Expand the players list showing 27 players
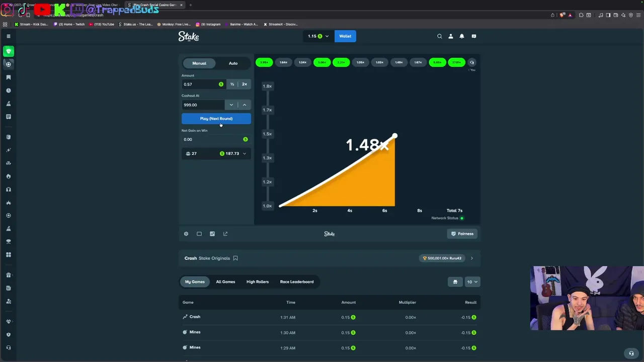Image resolution: width=644 pixels, height=362 pixels. (x=216, y=153)
